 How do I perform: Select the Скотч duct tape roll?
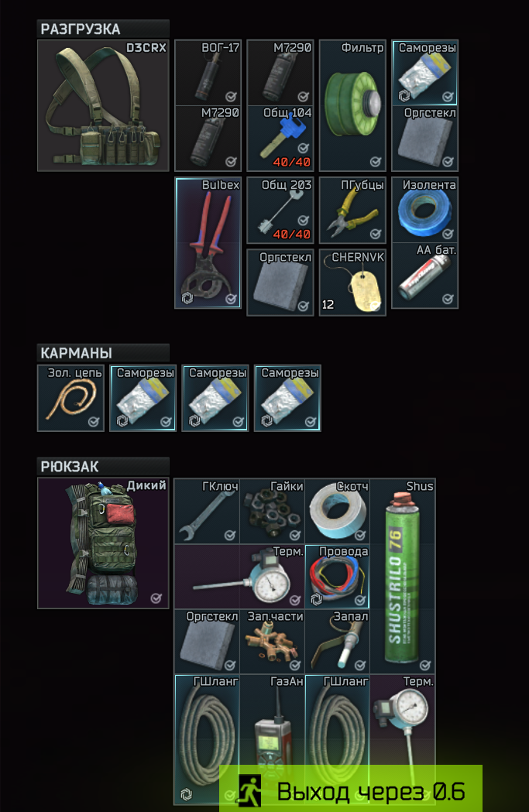(x=337, y=511)
